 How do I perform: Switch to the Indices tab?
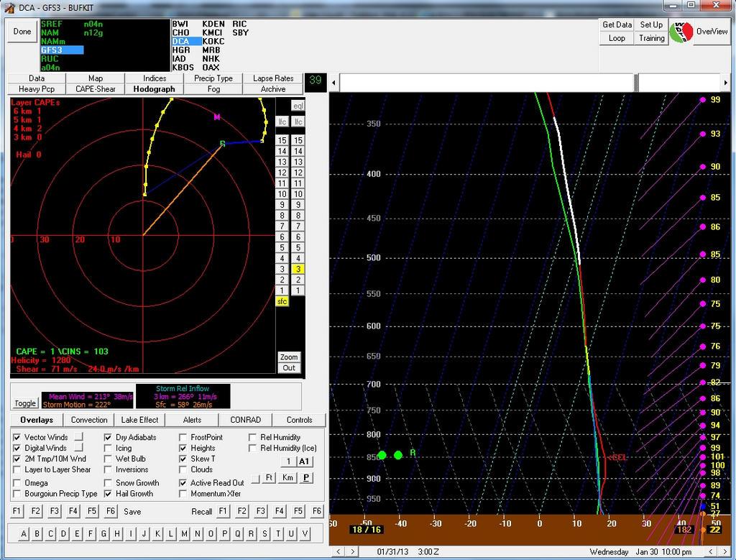coord(155,78)
